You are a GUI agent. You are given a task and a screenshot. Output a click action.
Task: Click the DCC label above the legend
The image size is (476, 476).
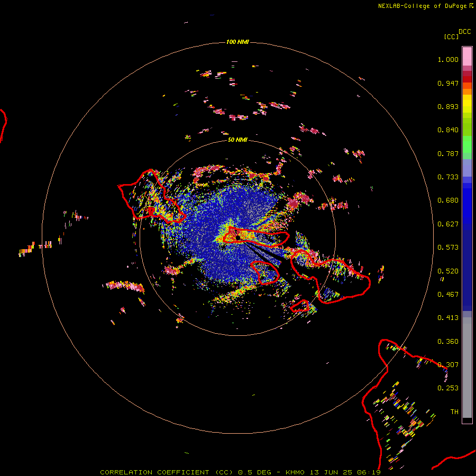[x=465, y=32]
